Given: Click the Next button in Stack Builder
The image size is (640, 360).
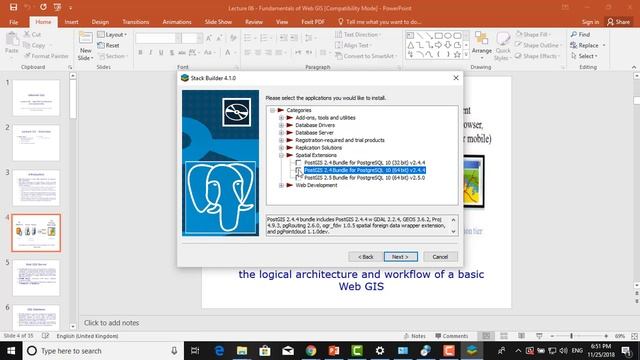Looking at the screenshot, I should [x=400, y=257].
